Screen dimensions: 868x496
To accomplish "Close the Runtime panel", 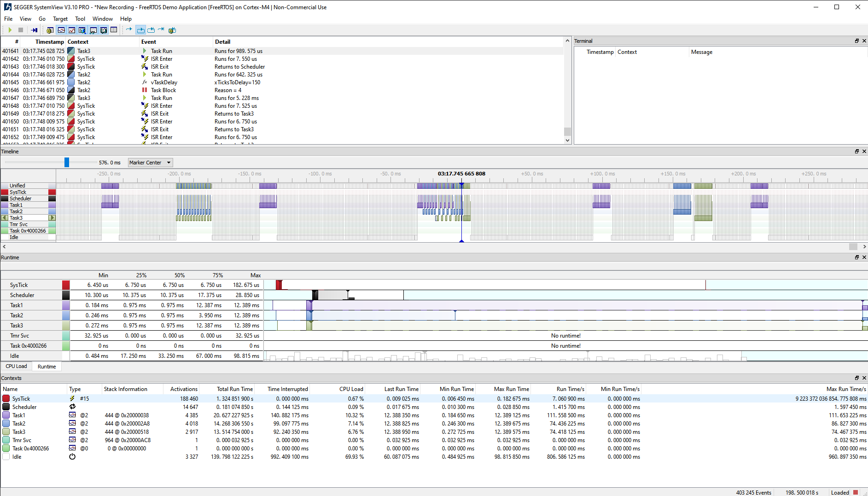I will point(864,257).
